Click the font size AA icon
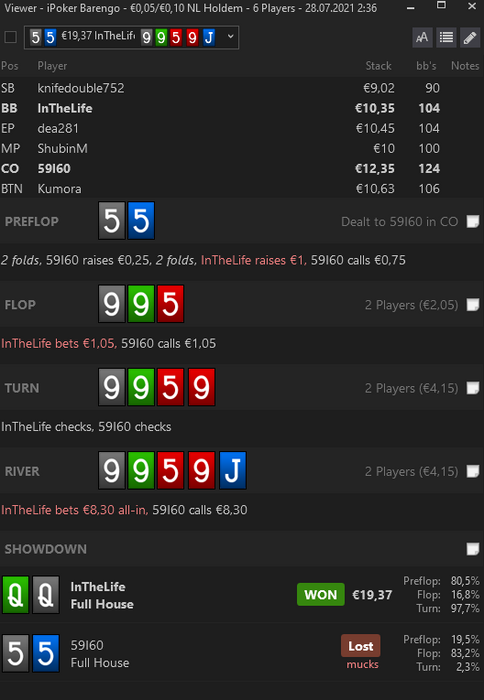The height and width of the screenshot is (700, 484). 422,38
